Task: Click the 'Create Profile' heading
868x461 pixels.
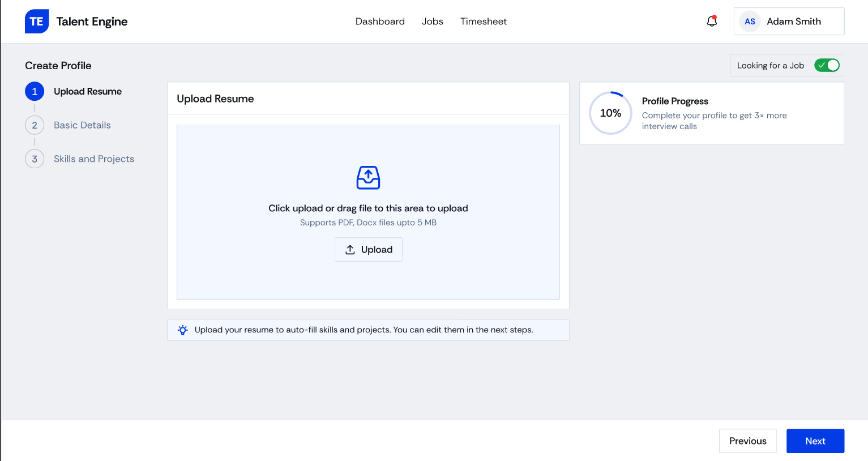Action: (58, 66)
